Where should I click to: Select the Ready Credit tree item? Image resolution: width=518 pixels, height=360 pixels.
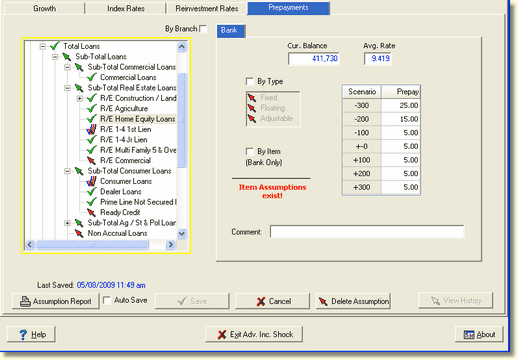[x=120, y=212]
